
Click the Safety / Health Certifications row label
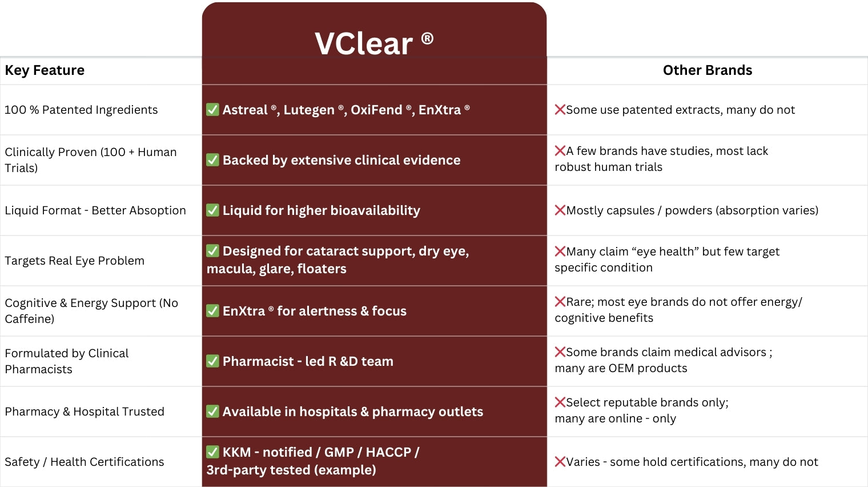[x=84, y=462]
